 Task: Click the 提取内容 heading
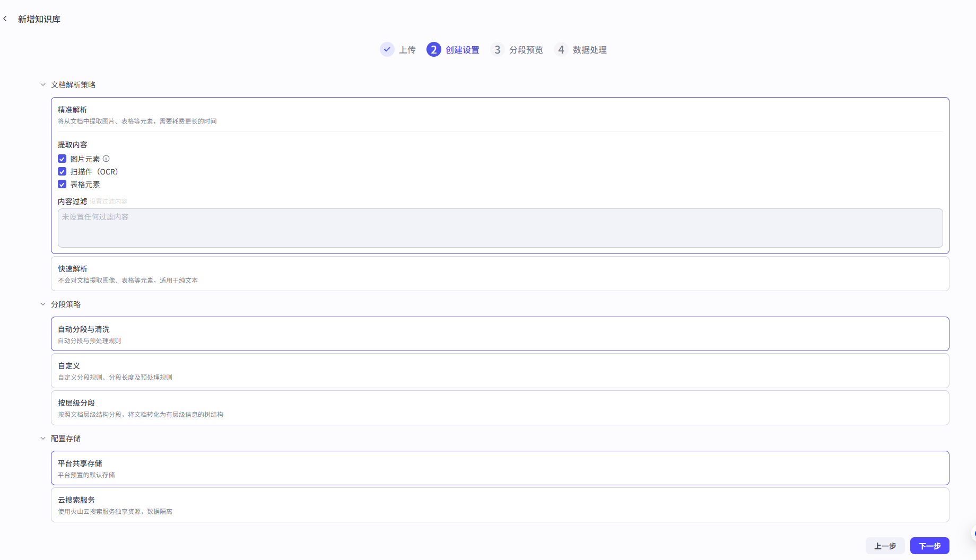(73, 144)
